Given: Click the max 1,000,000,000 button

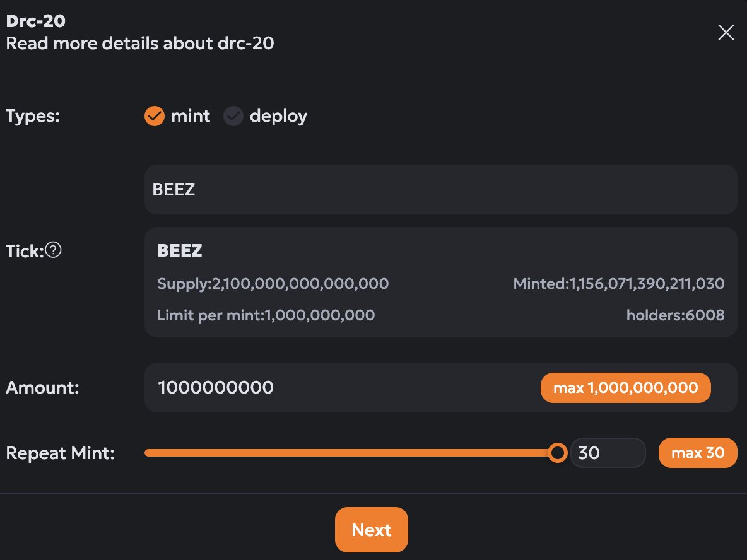Looking at the screenshot, I should point(625,387).
